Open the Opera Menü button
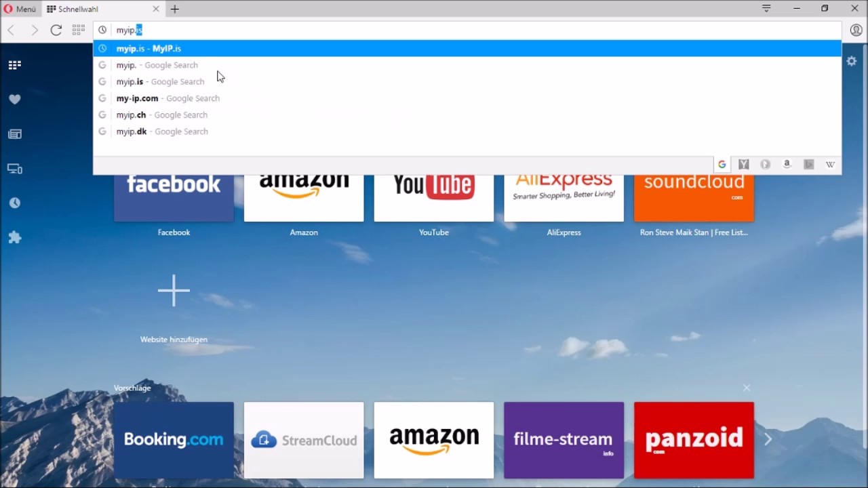Viewport: 868px width, 488px height. [x=20, y=9]
